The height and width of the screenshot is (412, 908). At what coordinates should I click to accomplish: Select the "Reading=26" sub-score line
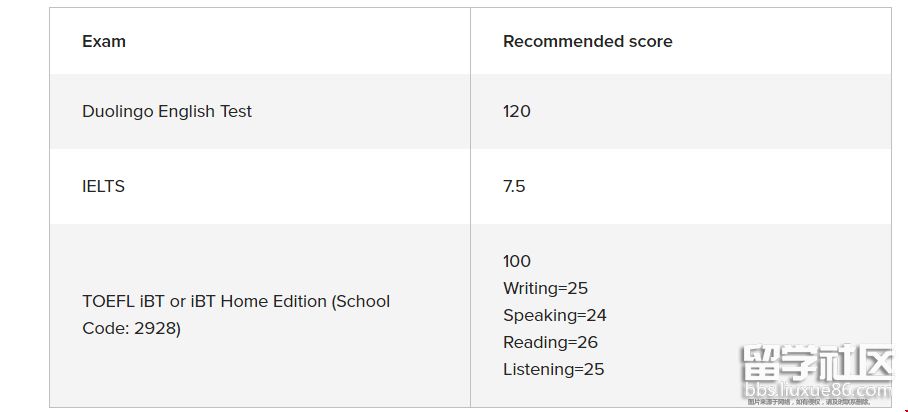click(550, 342)
